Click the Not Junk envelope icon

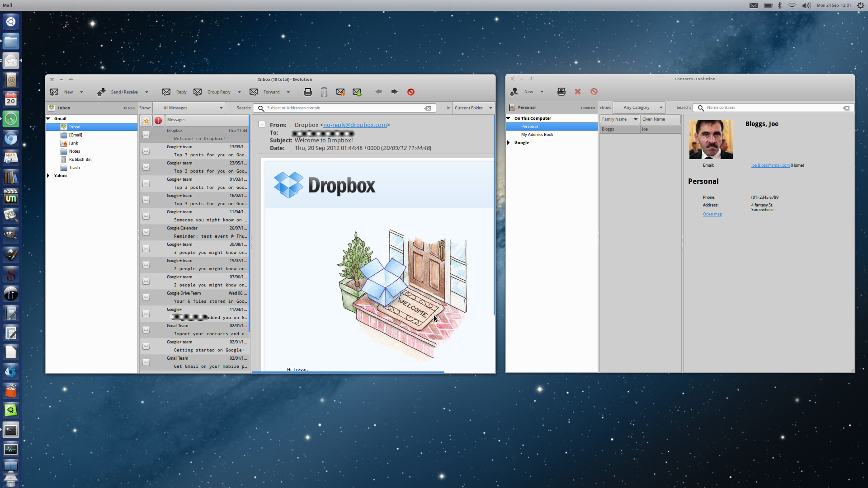(357, 92)
